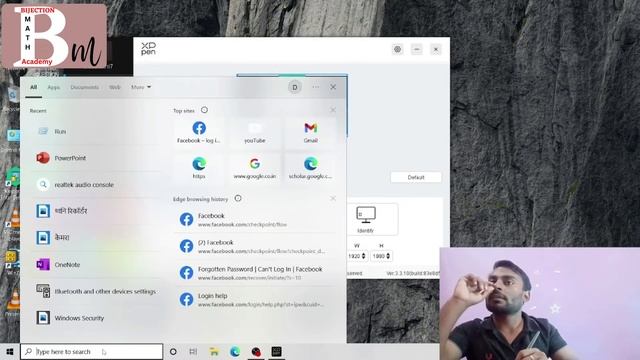Adjust the H 1080 height stepper
640x360 pixels.
(x=388, y=256)
